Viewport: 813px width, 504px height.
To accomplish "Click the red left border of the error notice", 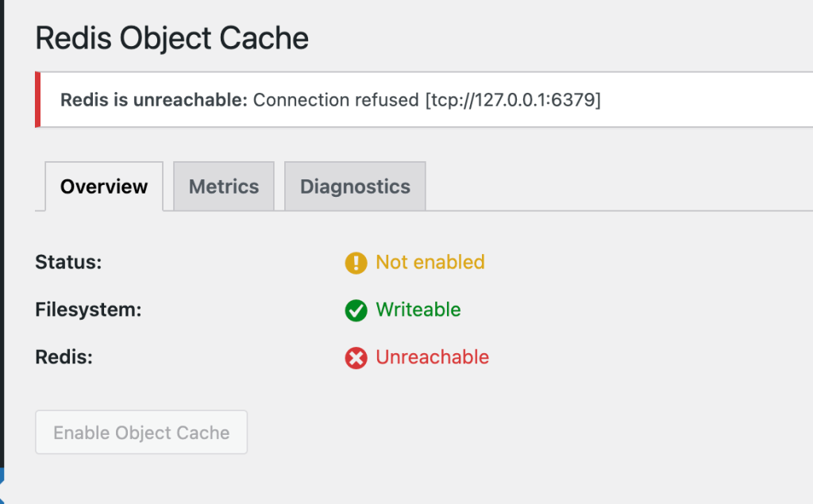I will click(x=37, y=100).
